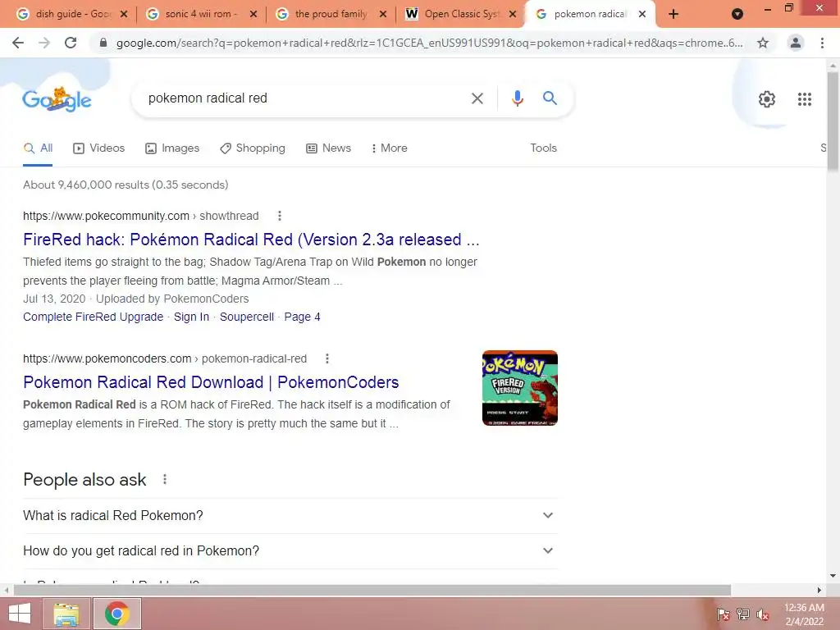Open options dots next to pokecommunity result
Screen dimensions: 840x630
click(279, 216)
